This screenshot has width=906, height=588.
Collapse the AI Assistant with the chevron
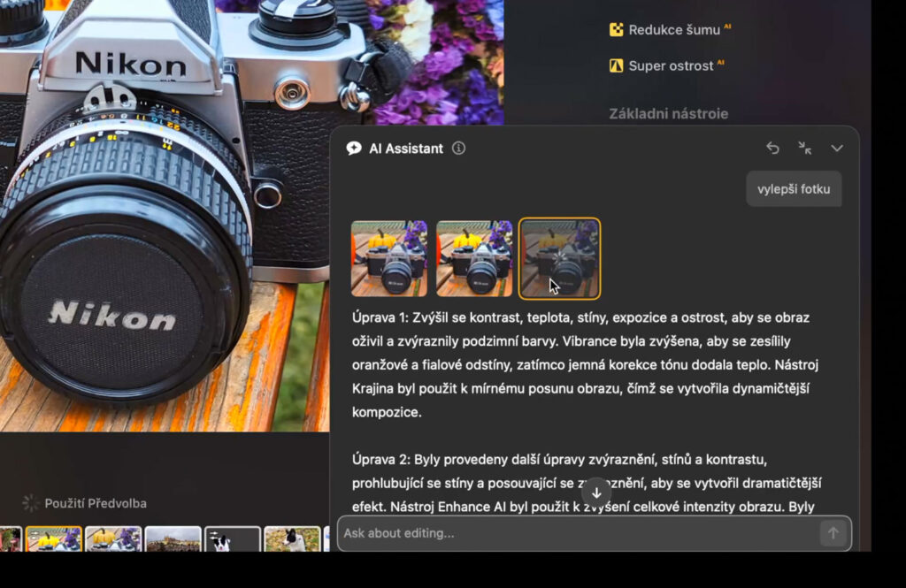[x=837, y=149]
